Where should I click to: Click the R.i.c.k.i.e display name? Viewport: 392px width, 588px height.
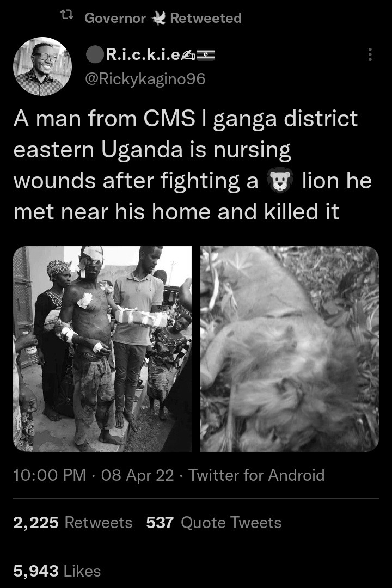pyautogui.click(x=143, y=55)
